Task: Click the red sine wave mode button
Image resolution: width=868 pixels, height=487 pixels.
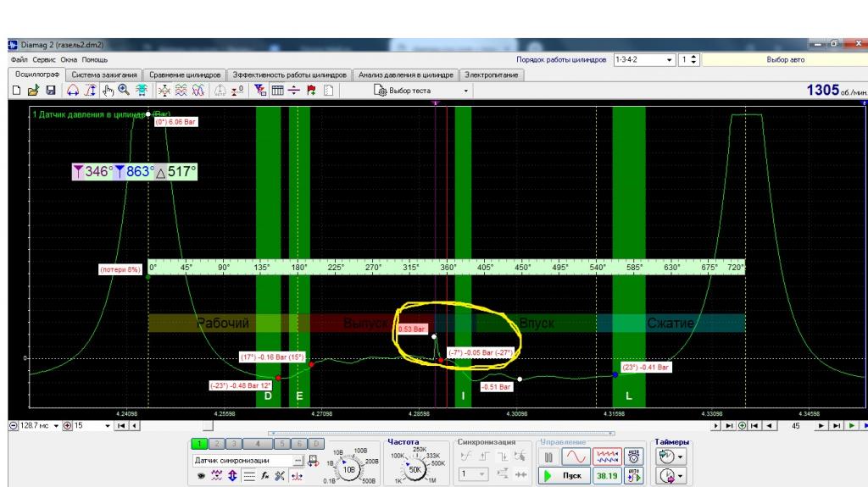Action: [576, 457]
